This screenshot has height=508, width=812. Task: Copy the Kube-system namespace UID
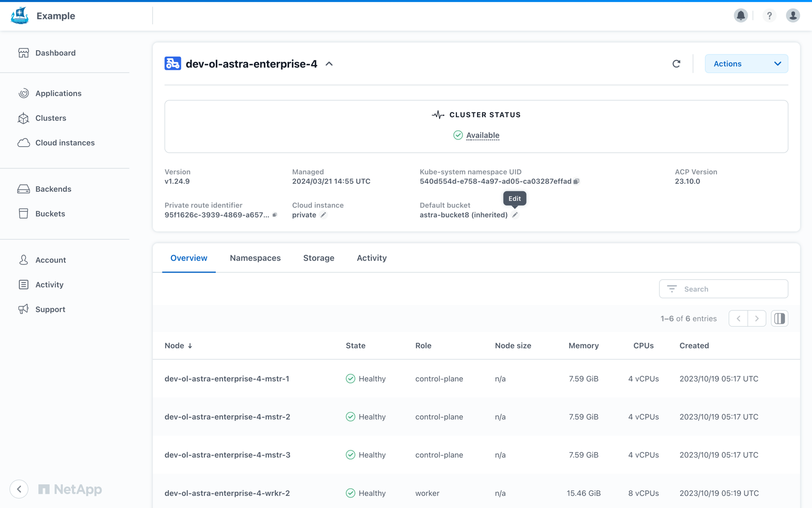577,182
